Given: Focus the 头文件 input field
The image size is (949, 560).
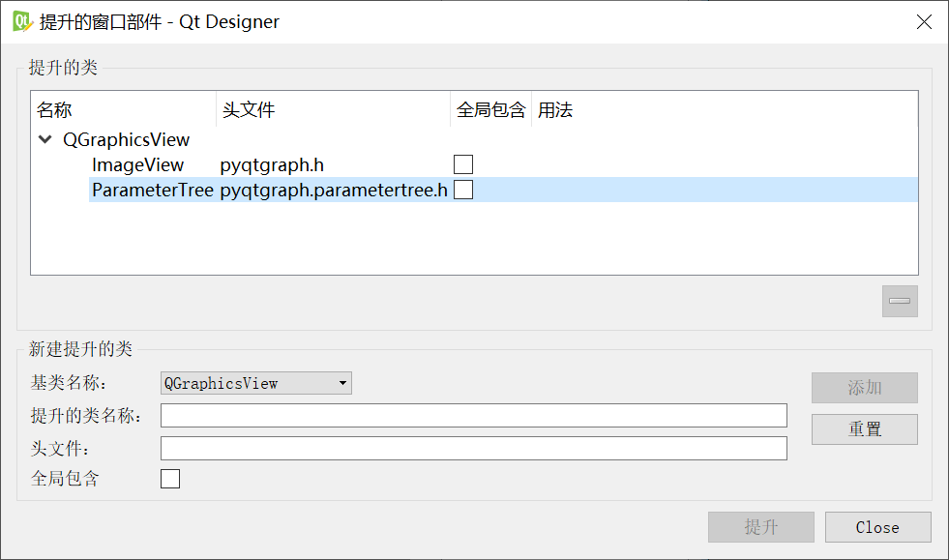Looking at the screenshot, I should (473, 448).
